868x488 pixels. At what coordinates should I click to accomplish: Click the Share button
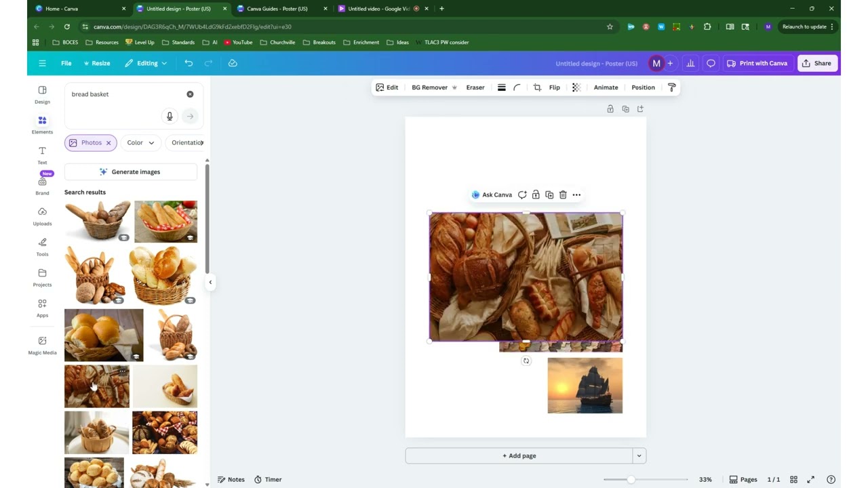(x=816, y=63)
